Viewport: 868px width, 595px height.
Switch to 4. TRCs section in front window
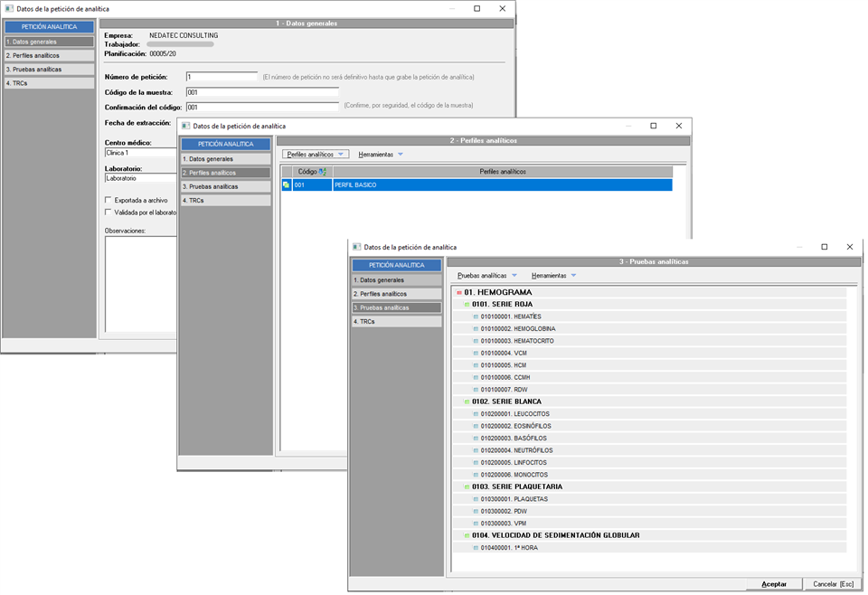coord(396,321)
